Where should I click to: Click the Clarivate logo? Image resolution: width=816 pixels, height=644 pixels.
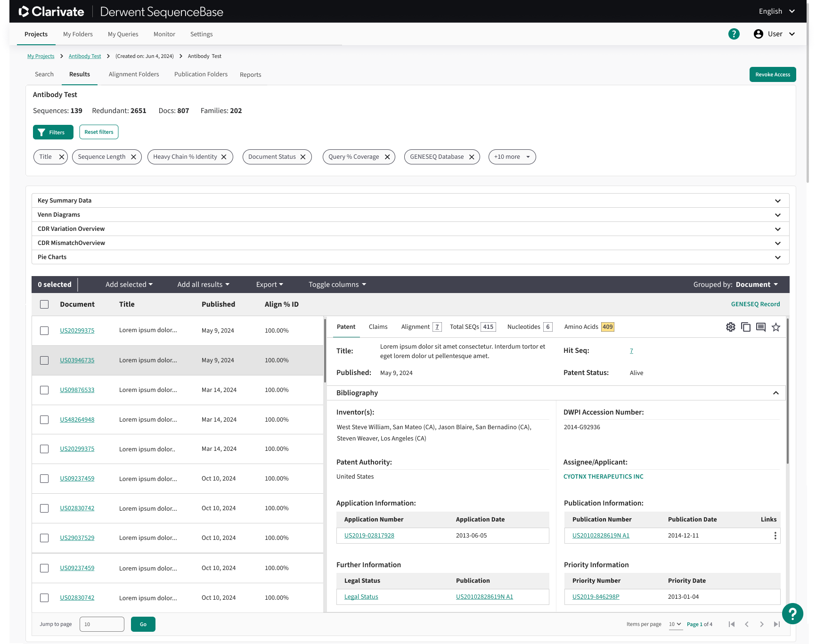[x=51, y=11]
